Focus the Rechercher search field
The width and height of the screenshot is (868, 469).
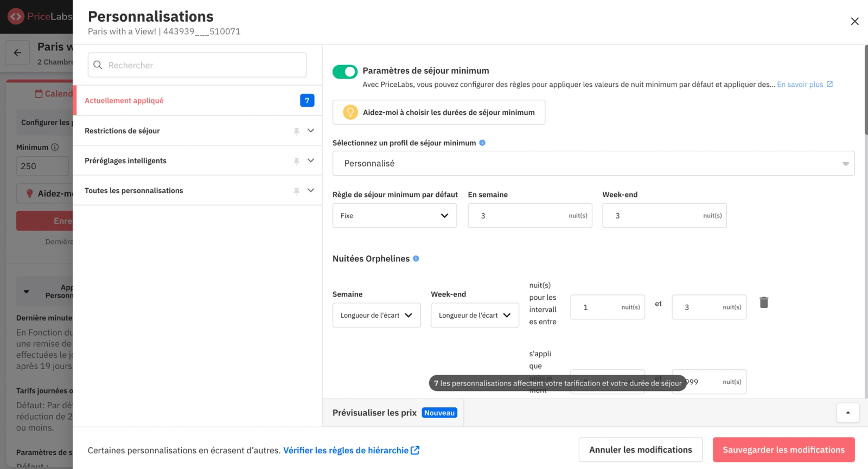pos(197,65)
